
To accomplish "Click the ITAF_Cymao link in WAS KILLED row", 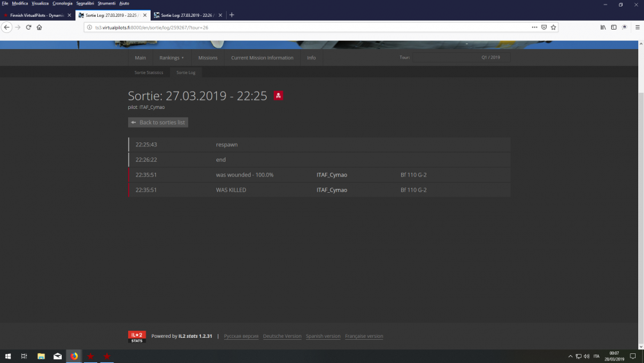I will click(x=332, y=190).
